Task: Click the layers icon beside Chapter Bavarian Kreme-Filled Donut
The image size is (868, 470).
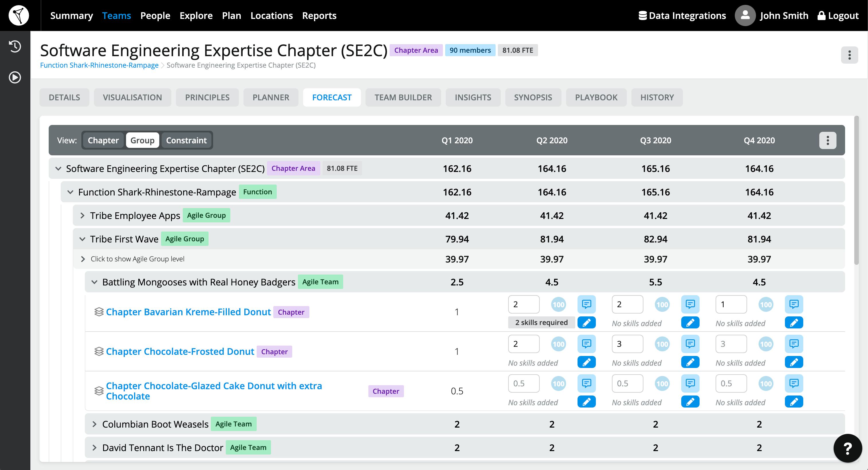Action: point(98,312)
